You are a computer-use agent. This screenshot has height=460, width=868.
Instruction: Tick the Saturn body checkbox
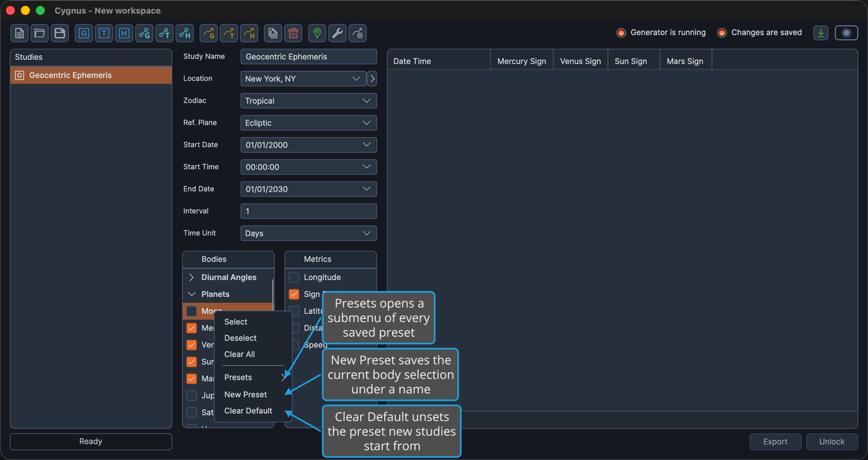click(192, 413)
